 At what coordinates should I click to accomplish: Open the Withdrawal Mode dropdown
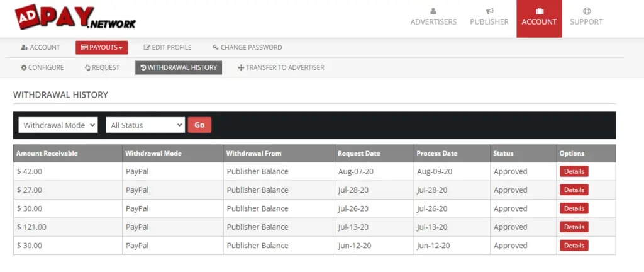pyautogui.click(x=58, y=125)
